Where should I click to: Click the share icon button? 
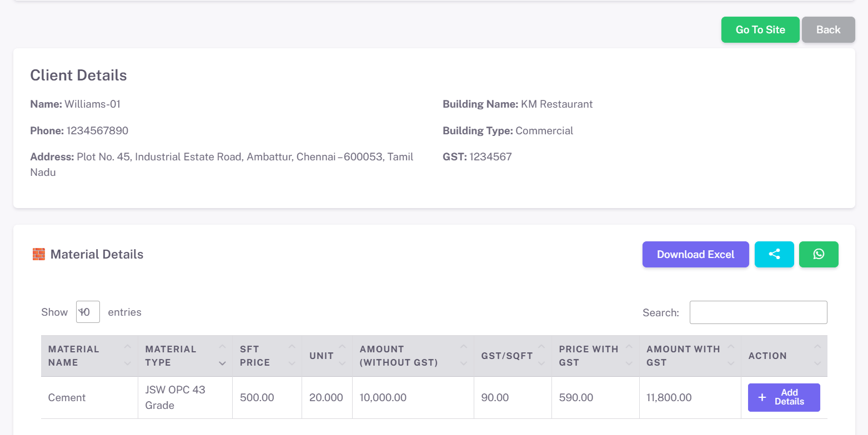[x=774, y=255]
